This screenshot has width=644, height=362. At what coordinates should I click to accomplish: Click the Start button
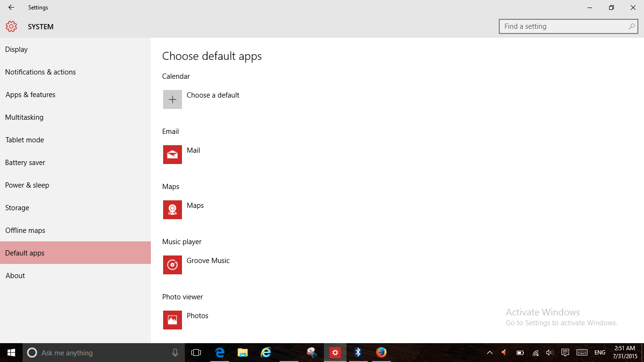pos(11,352)
